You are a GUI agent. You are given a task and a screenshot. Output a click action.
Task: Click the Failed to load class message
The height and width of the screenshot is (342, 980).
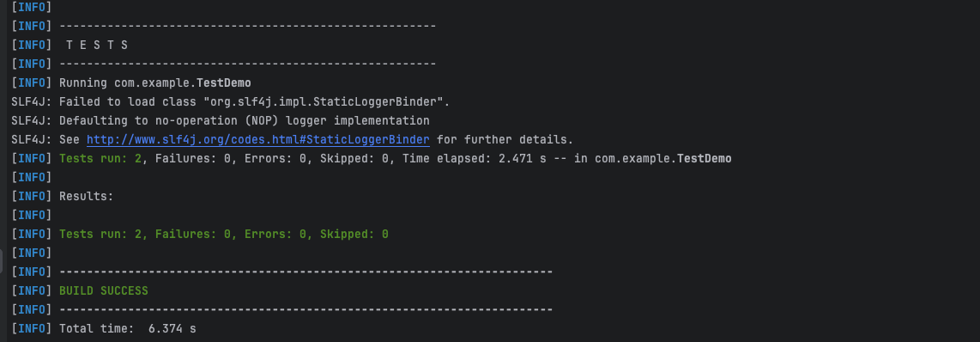point(254,101)
